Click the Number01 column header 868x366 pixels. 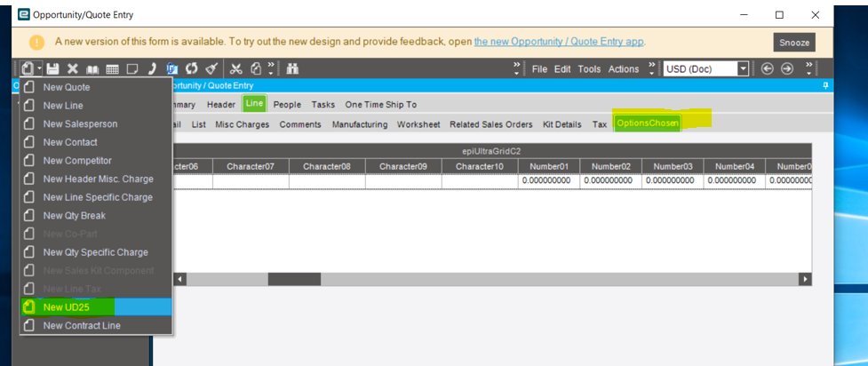pos(548,166)
